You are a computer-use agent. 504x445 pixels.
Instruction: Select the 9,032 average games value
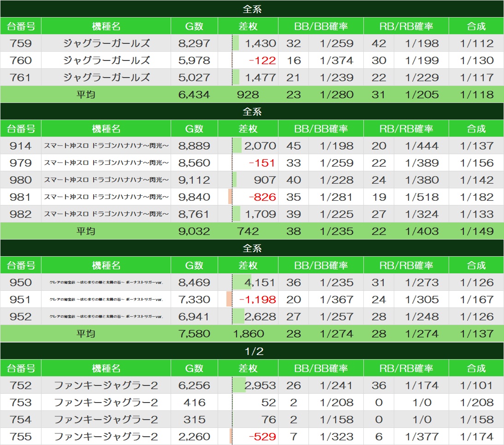coord(194,231)
